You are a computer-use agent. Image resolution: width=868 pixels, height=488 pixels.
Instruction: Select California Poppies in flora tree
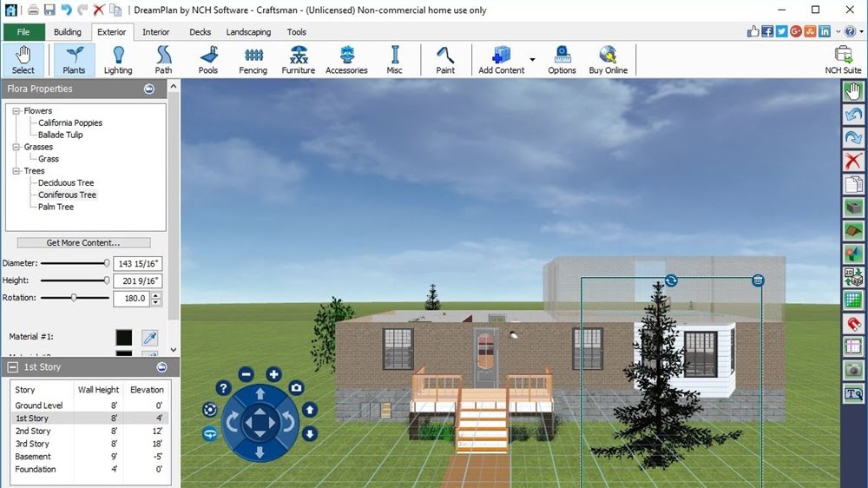(x=69, y=123)
